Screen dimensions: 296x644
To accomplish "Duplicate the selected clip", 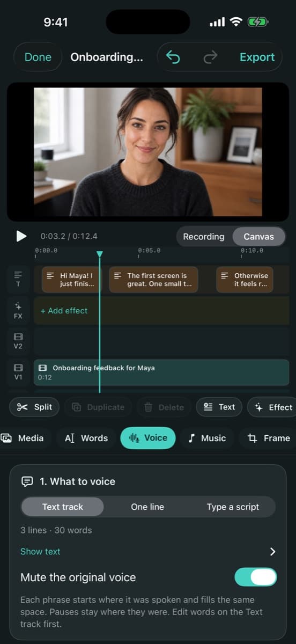I will [x=98, y=407].
